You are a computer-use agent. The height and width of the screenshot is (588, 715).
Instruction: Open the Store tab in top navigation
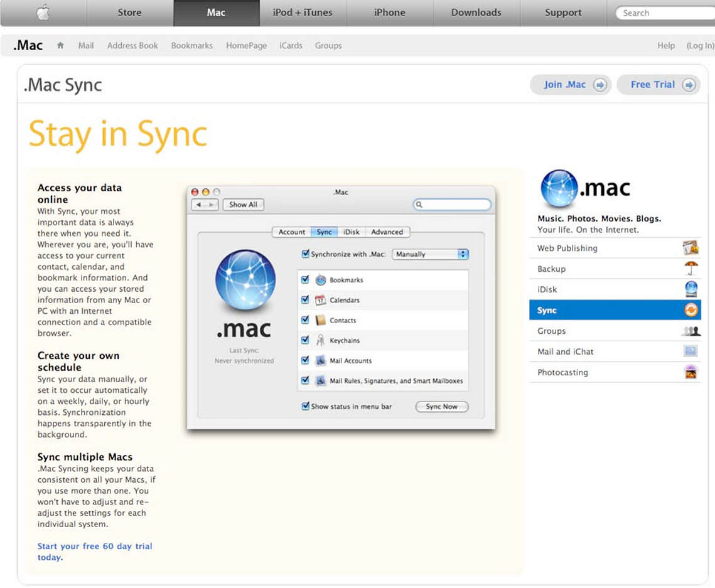pos(129,13)
